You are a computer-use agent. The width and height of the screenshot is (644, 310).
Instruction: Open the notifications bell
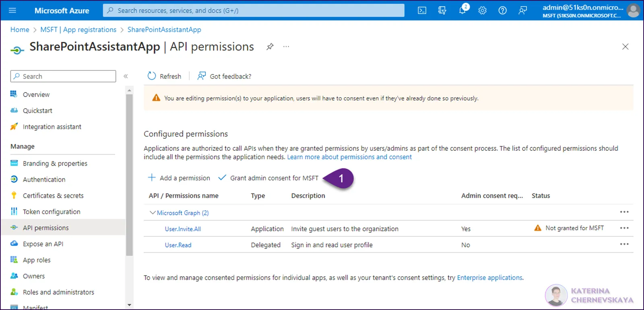pyautogui.click(x=462, y=10)
